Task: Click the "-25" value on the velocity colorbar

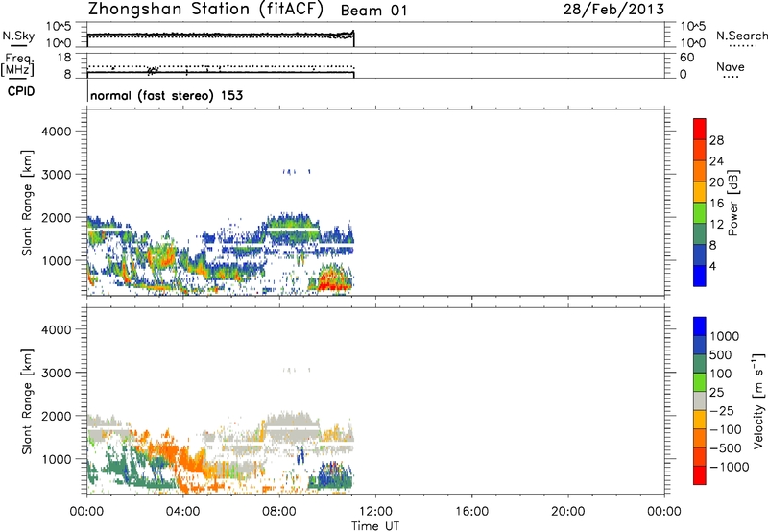Action: [722, 411]
